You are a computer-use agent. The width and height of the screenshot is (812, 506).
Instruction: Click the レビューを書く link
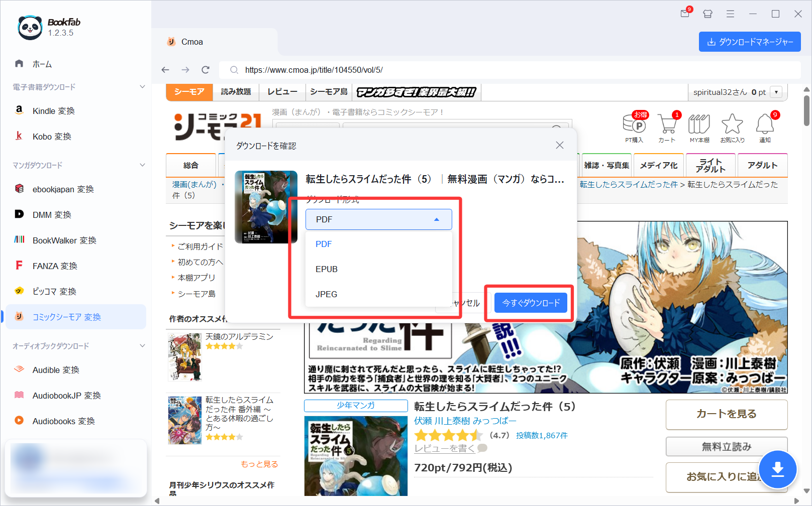[445, 448]
